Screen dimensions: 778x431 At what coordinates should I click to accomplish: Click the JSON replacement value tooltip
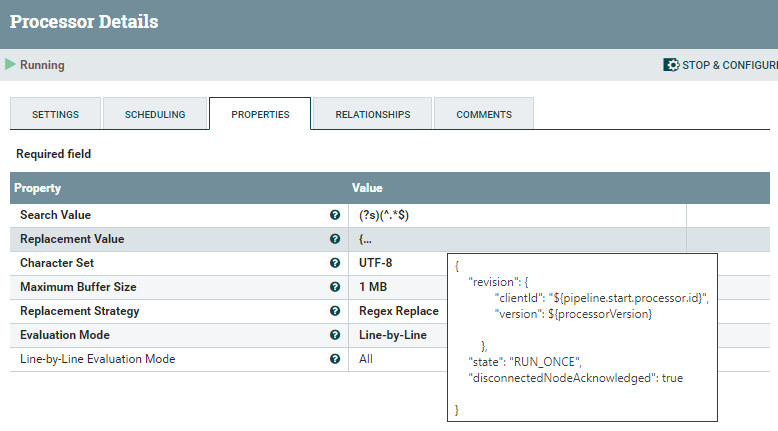click(584, 336)
